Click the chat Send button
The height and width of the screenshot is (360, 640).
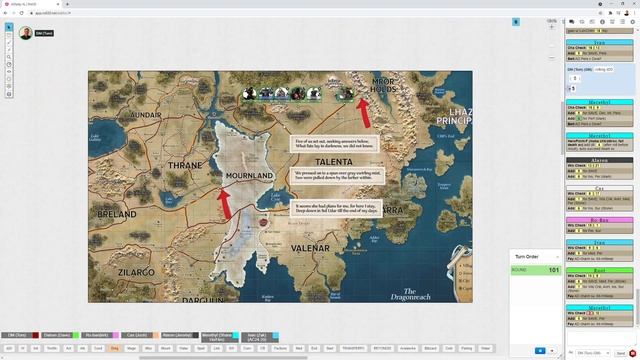(621, 353)
